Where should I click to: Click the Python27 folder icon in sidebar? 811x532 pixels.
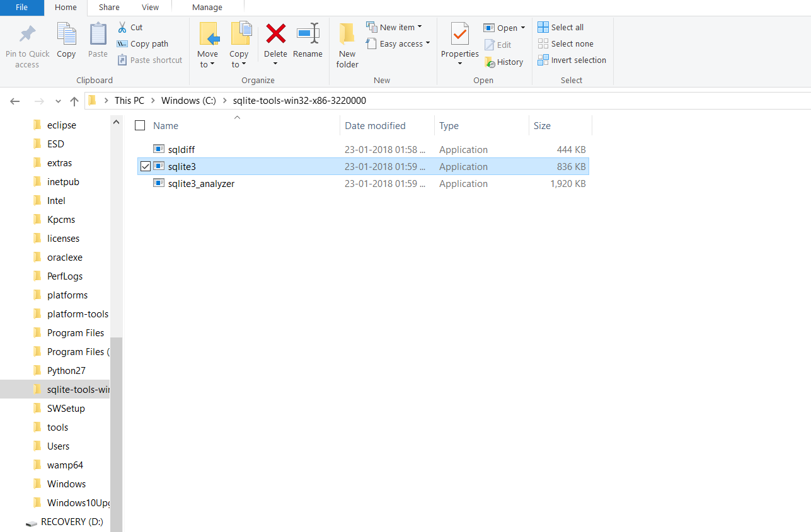pos(37,370)
